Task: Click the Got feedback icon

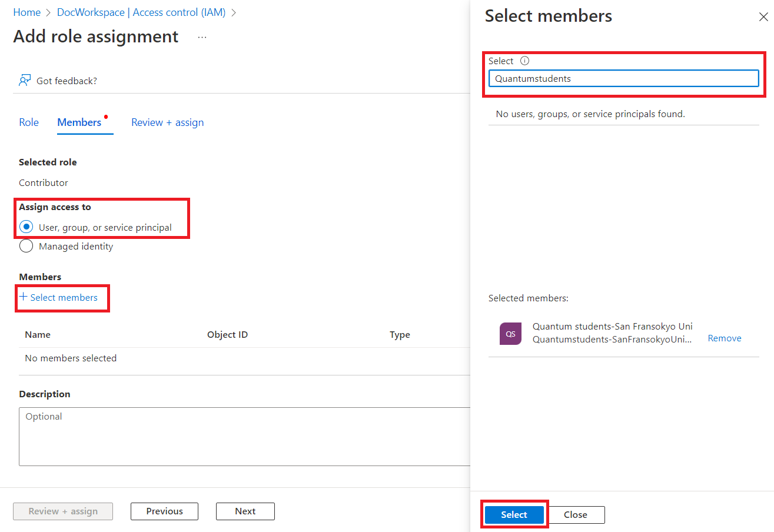Action: tap(24, 80)
